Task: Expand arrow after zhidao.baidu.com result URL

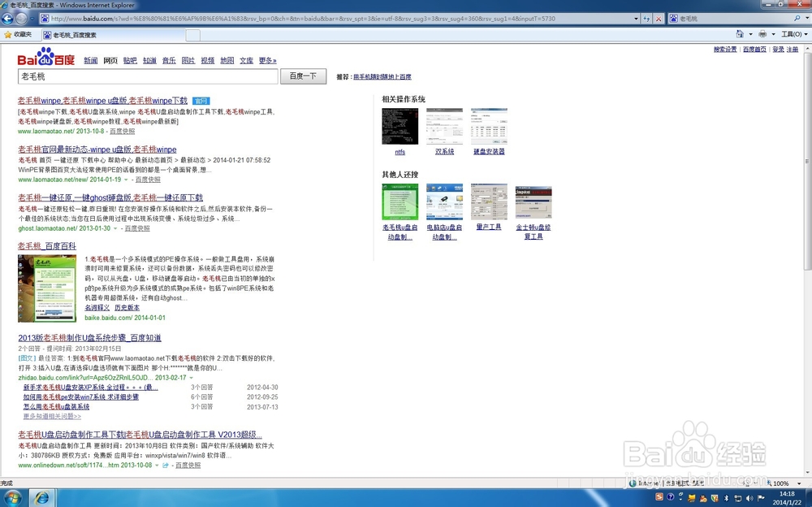Action: (x=191, y=378)
